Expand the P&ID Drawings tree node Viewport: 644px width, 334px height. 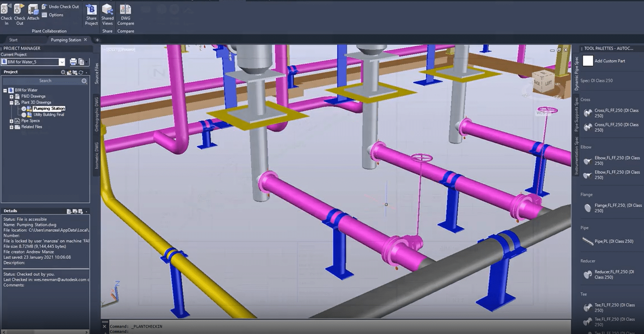[x=12, y=96]
